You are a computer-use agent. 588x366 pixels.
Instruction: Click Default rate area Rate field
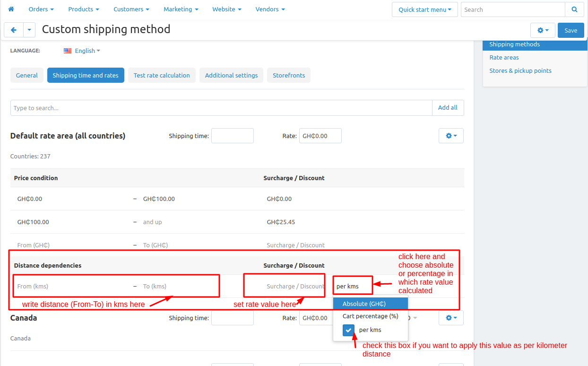[320, 136]
